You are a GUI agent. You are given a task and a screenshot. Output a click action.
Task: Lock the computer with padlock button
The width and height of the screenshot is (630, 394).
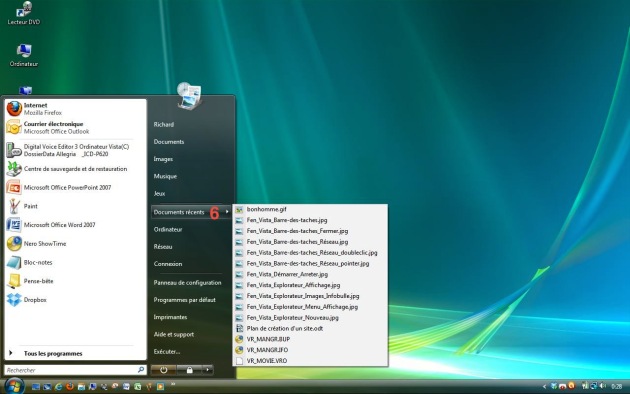[189, 370]
